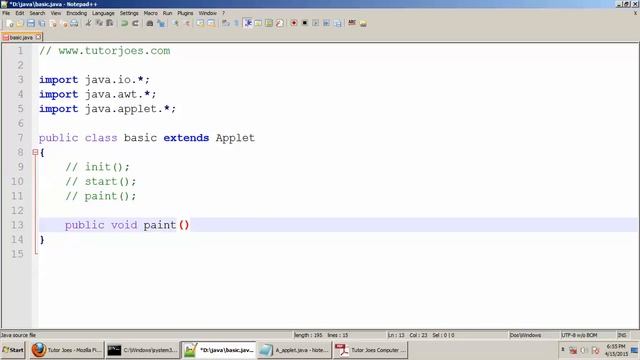The width and height of the screenshot is (640, 360).
Task: Open the Window menu
Action: (x=208, y=13)
